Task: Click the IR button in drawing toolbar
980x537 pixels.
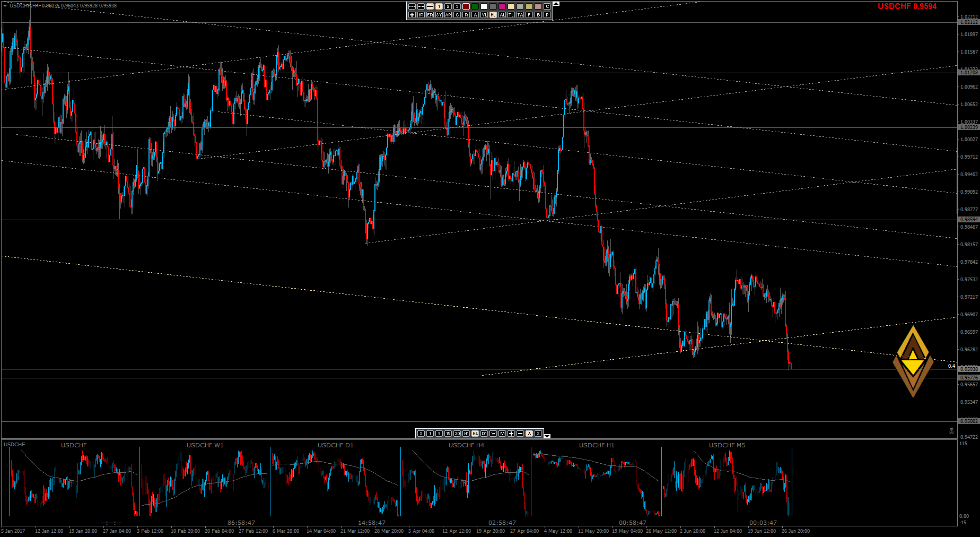Action: (421, 15)
